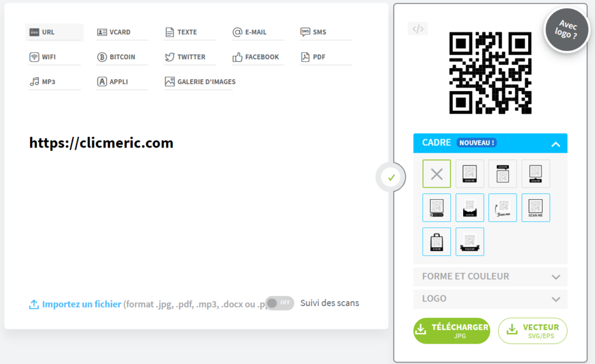The image size is (595, 364).
Task: Click the embed code </> icon
Action: [418, 29]
